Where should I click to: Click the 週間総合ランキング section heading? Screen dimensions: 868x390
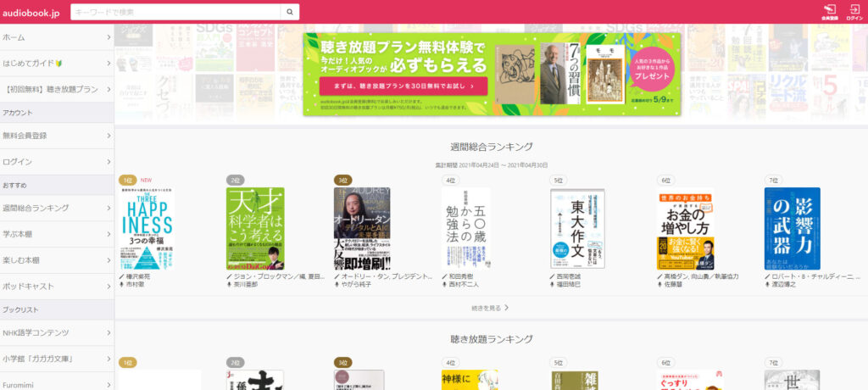492,147
